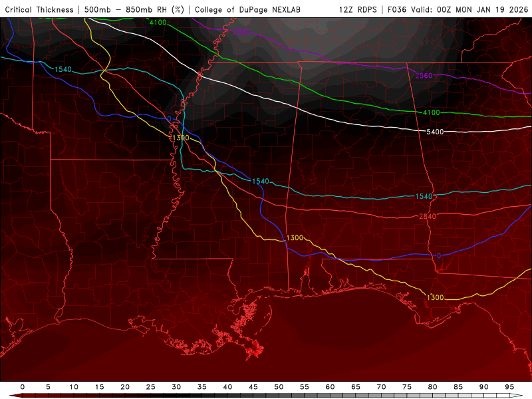Click the cyan "1540" label in the map center

pyautogui.click(x=260, y=182)
